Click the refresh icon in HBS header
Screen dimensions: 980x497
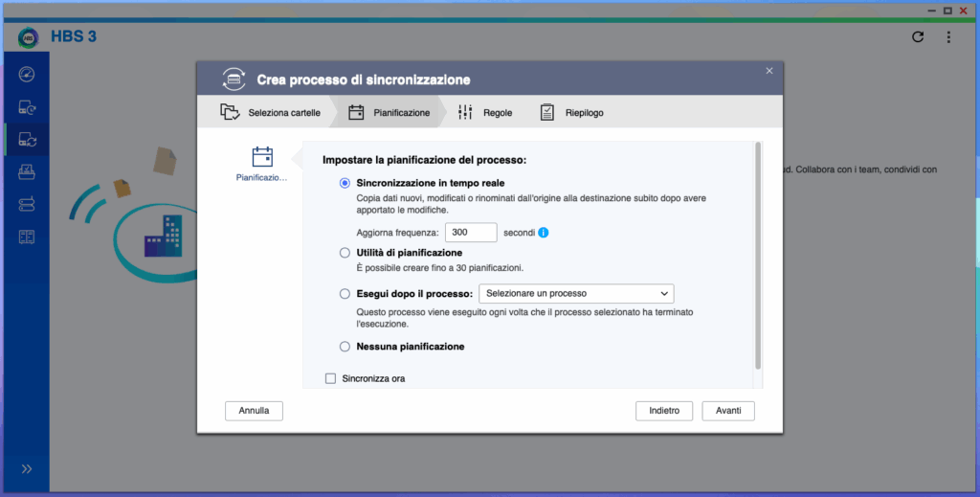tap(918, 37)
